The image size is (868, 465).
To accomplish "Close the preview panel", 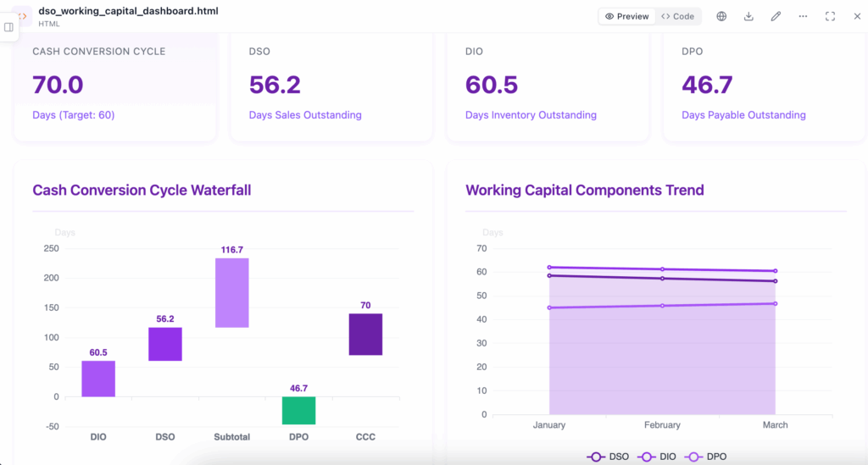I will point(857,17).
